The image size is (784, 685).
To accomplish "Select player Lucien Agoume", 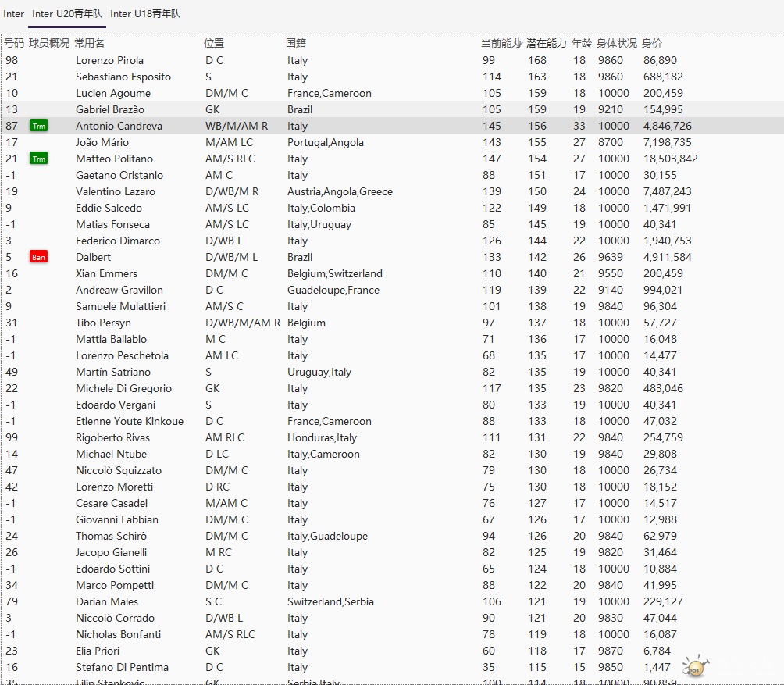I will pyautogui.click(x=113, y=94).
